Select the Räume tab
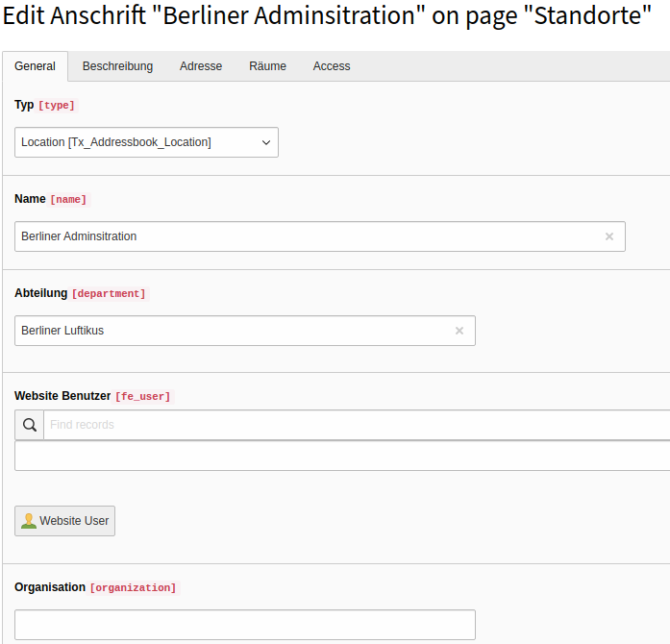Image resolution: width=670 pixels, height=644 pixels. pyautogui.click(x=267, y=66)
